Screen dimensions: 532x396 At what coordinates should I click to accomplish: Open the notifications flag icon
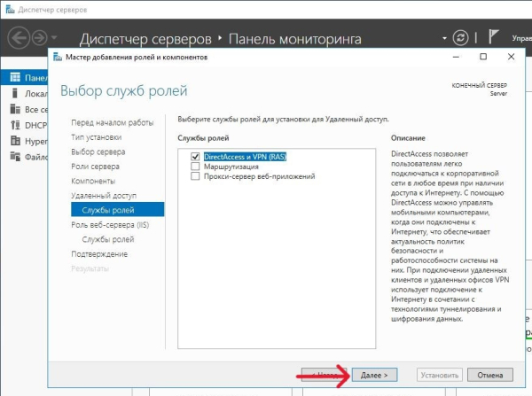[493, 36]
